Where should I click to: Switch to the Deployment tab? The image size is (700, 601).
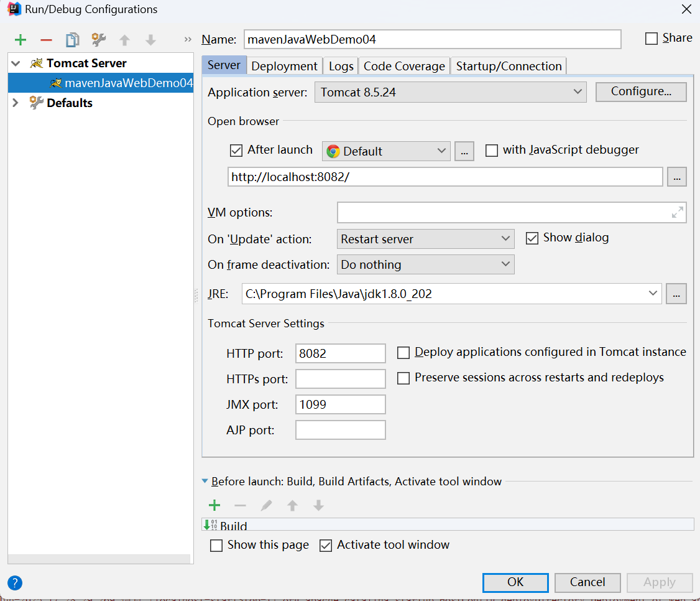coord(284,66)
